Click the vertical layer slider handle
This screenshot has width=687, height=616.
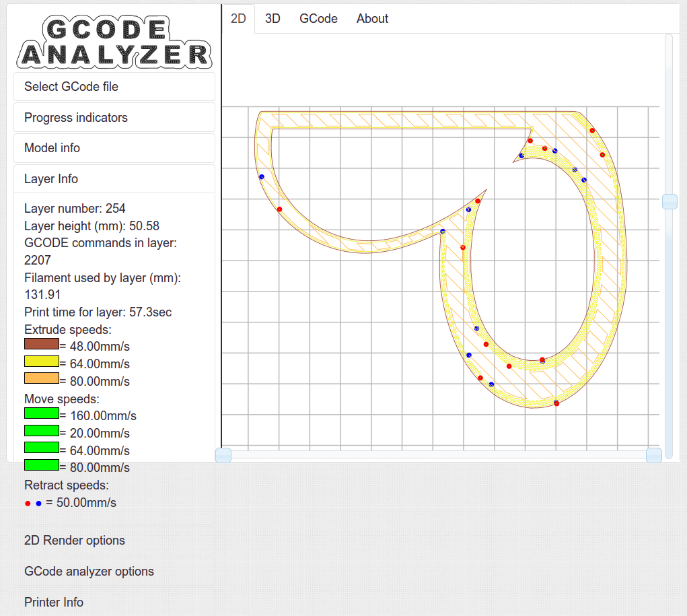[x=670, y=201]
